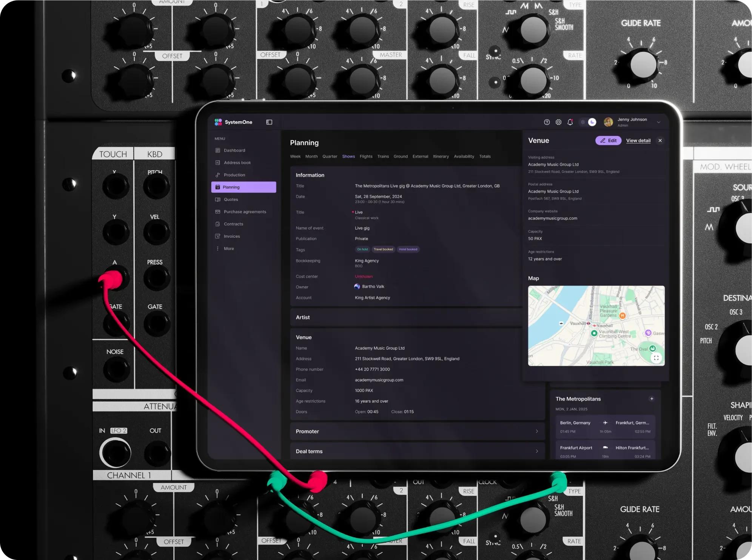The height and width of the screenshot is (560, 752).
Task: Click the phone number +44 20 7771 3000
Action: [x=372, y=369]
